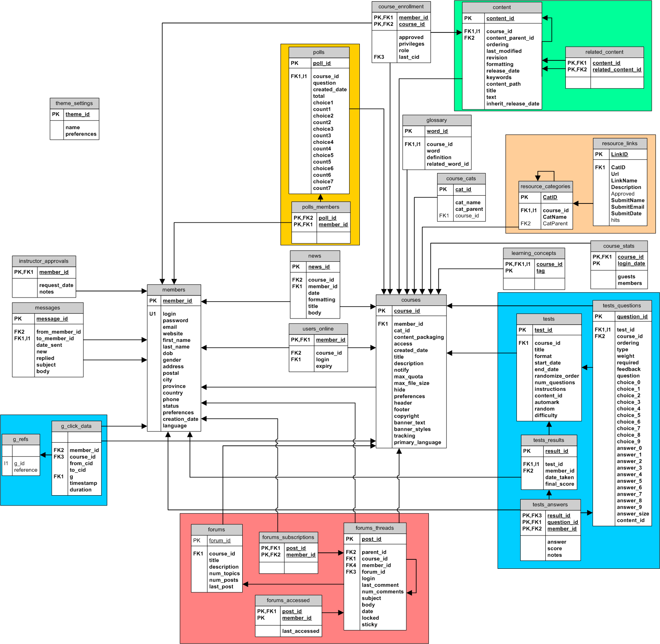Viewport: 660px width, 644px height.
Task: Click primary_language field in courses
Action: [417, 442]
